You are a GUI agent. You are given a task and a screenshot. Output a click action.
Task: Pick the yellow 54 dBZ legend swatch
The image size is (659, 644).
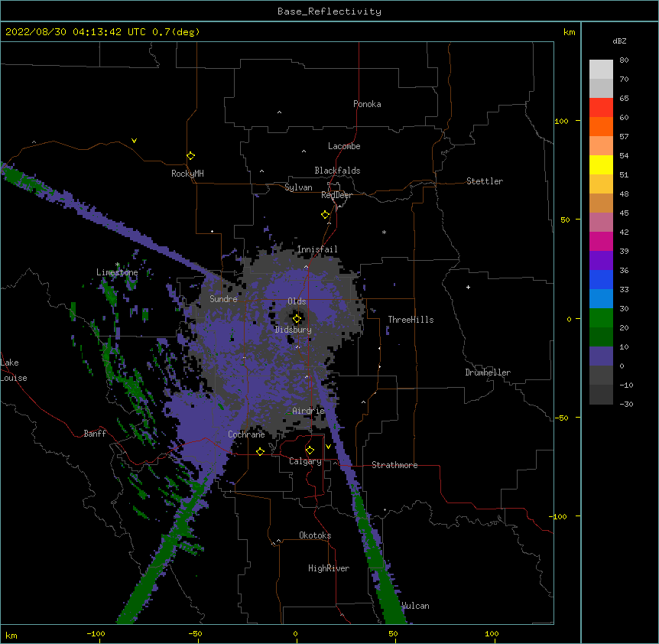coord(601,164)
